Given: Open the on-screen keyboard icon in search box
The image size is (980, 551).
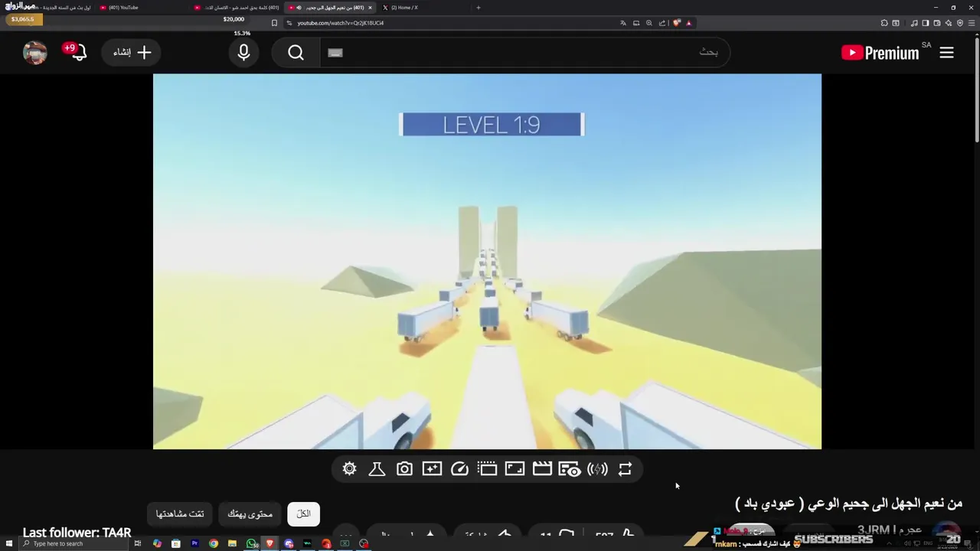Looking at the screenshot, I should click(x=335, y=53).
